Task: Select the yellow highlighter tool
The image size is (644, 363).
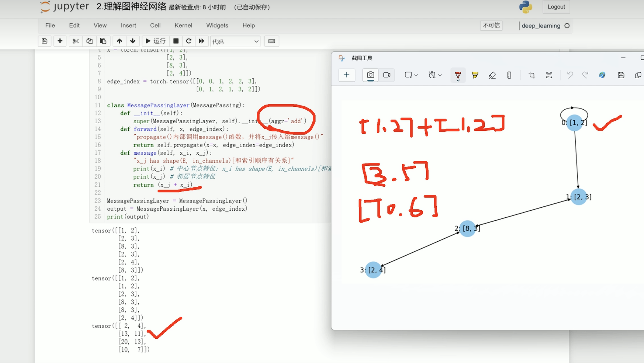Action: (x=475, y=75)
